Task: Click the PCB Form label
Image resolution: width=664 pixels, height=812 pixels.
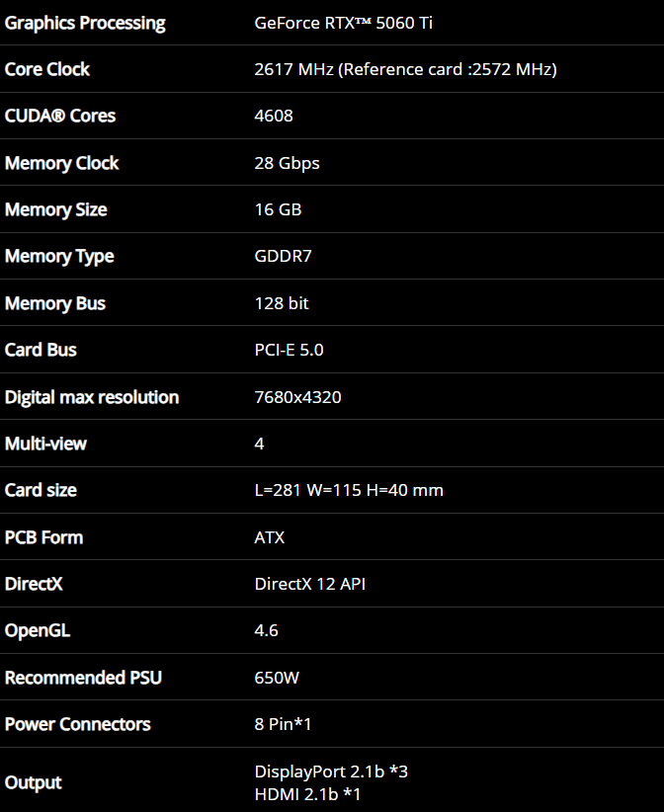Action: [43, 537]
